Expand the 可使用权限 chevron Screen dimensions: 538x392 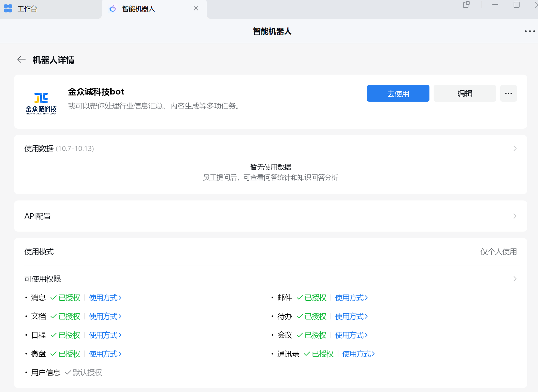coord(515,279)
